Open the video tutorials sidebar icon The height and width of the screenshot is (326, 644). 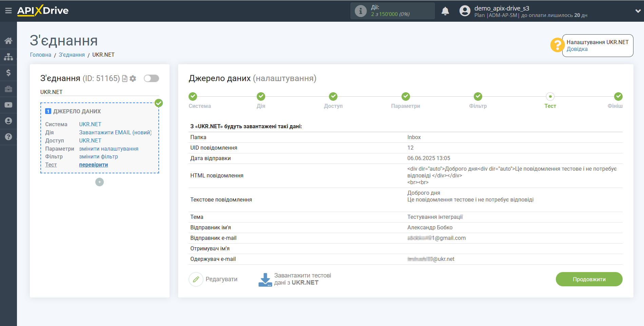[8, 105]
